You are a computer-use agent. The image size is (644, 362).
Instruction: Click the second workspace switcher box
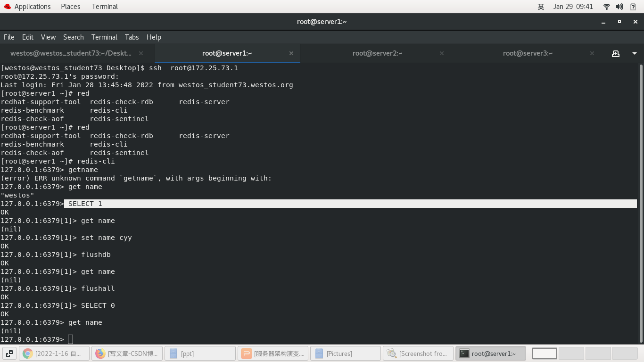pos(571,354)
